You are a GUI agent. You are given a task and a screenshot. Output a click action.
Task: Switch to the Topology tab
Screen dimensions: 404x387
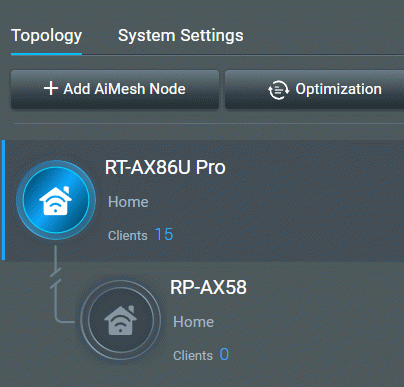click(46, 35)
